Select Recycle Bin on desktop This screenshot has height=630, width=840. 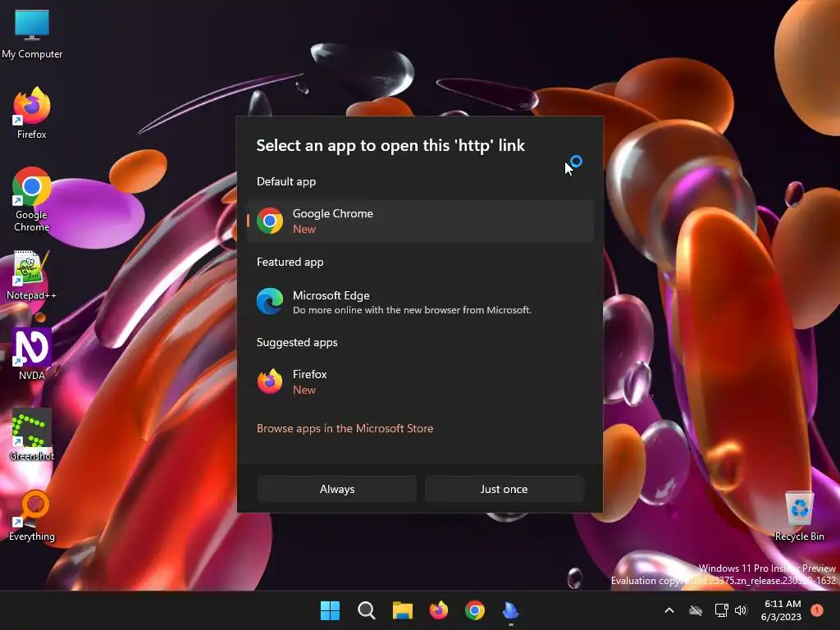(x=799, y=516)
